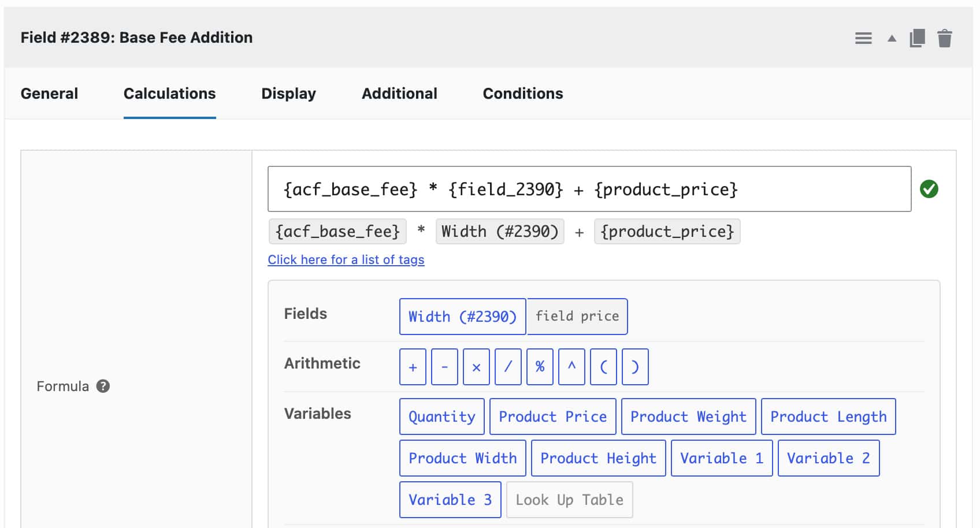Image resolution: width=980 pixels, height=528 pixels.
Task: Delete field with trash icon
Action: (x=945, y=38)
